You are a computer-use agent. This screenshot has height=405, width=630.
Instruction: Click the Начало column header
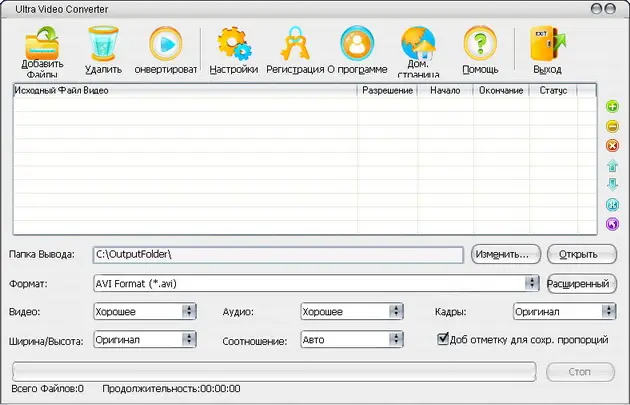tap(445, 90)
